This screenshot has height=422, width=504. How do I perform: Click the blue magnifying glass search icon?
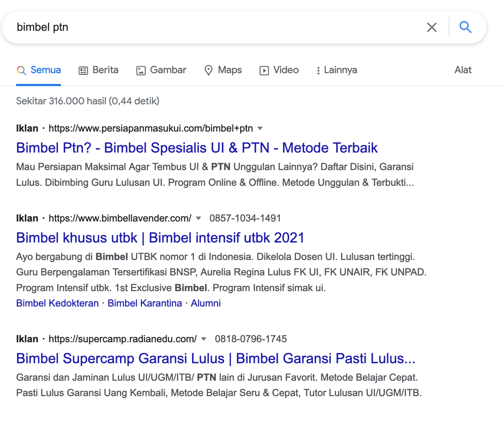[x=465, y=27]
